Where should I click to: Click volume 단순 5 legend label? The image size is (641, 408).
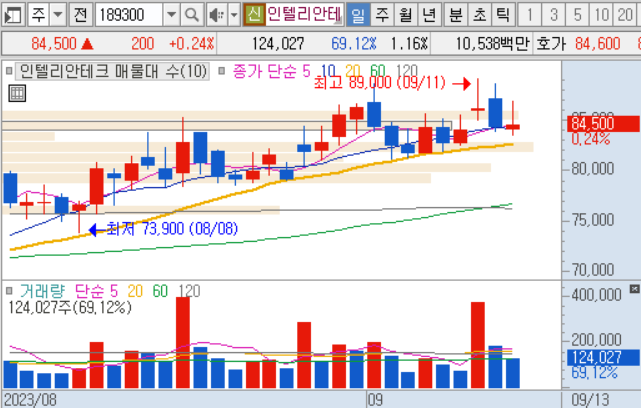click(x=96, y=291)
